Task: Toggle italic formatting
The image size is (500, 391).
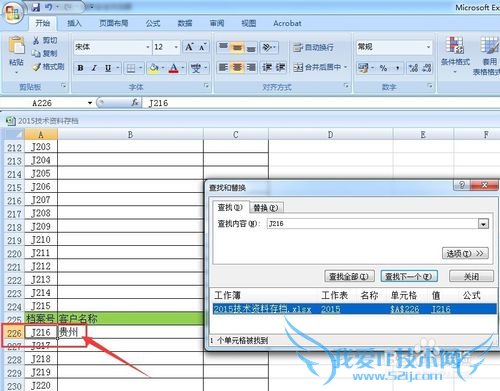Action: (94, 68)
